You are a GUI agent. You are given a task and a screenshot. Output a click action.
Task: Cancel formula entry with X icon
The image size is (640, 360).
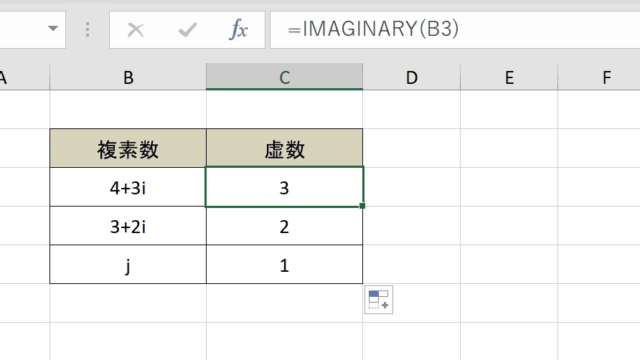pos(136,30)
